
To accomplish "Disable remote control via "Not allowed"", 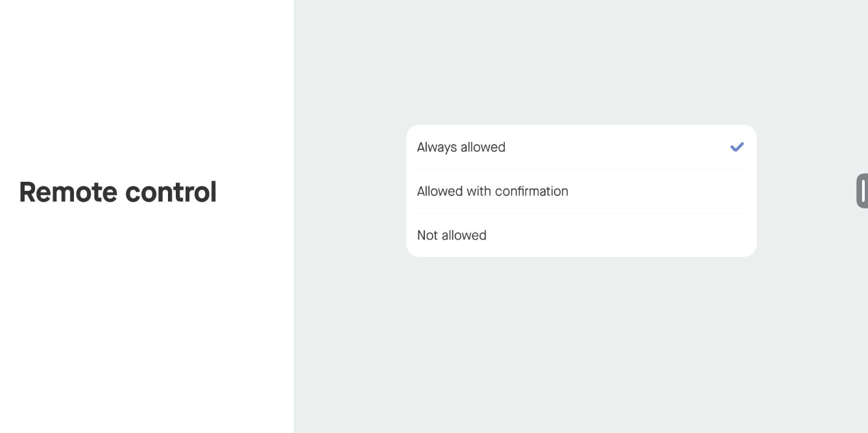I will [581, 235].
